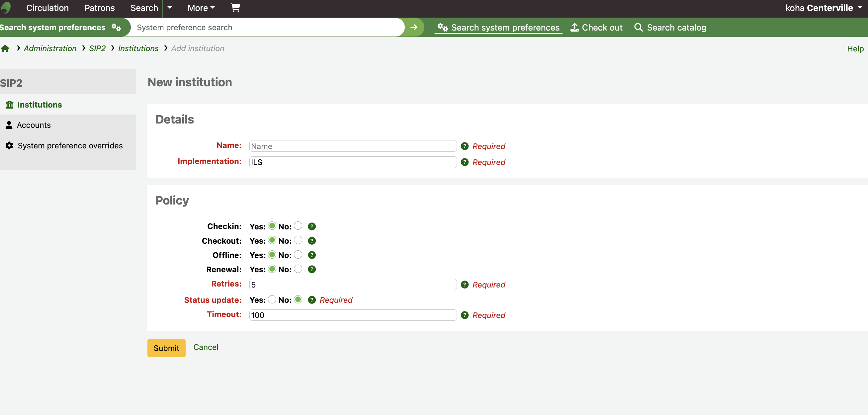Open the Circulation menu
Screen dimensions: 868x415
[47, 8]
